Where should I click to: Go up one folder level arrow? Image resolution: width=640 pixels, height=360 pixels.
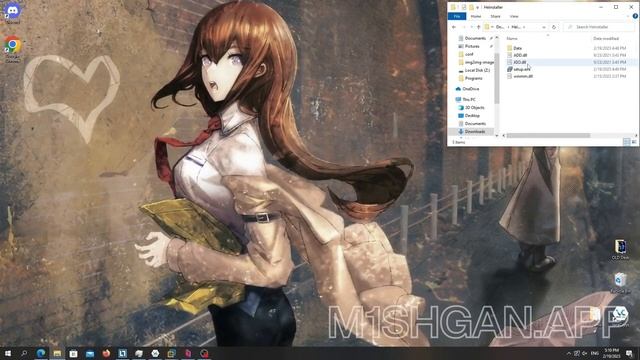[478, 27]
